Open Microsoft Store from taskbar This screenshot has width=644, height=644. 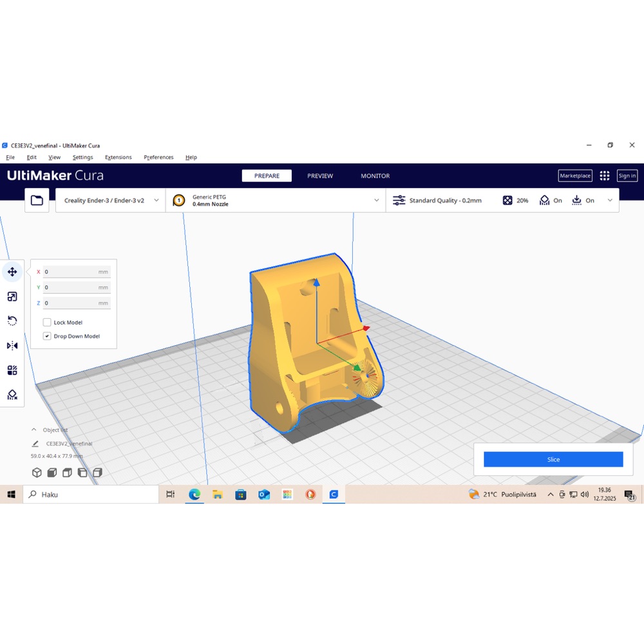click(x=241, y=495)
